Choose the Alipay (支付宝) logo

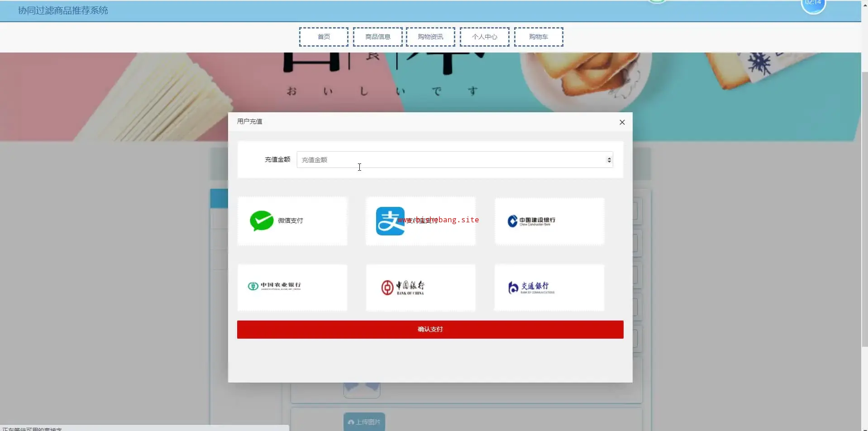[x=390, y=221]
